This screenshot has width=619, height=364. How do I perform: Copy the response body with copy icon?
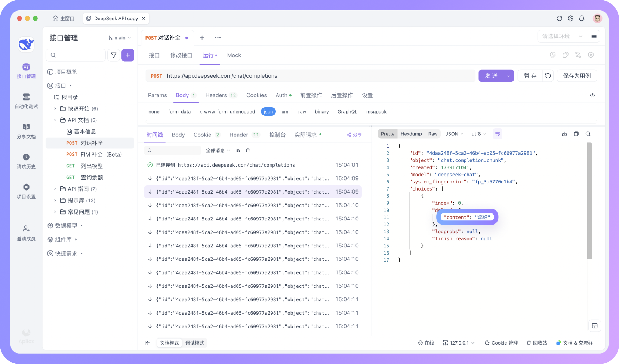[x=576, y=134]
